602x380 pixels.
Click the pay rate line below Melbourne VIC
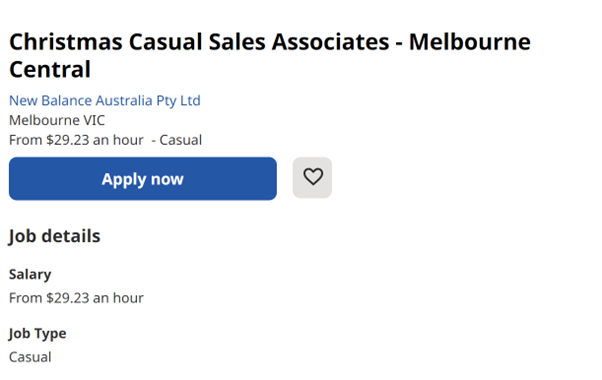105,140
